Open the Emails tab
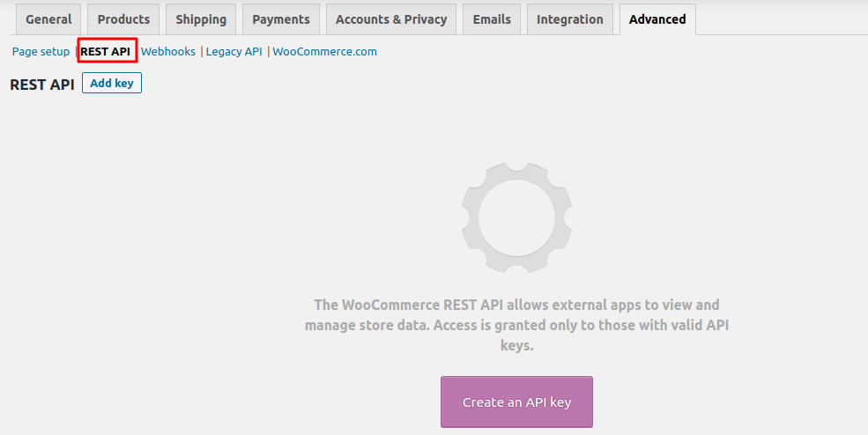 coord(492,19)
